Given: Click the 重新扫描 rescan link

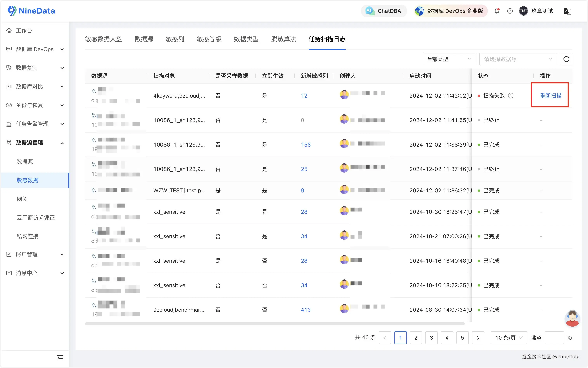Looking at the screenshot, I should click(550, 96).
